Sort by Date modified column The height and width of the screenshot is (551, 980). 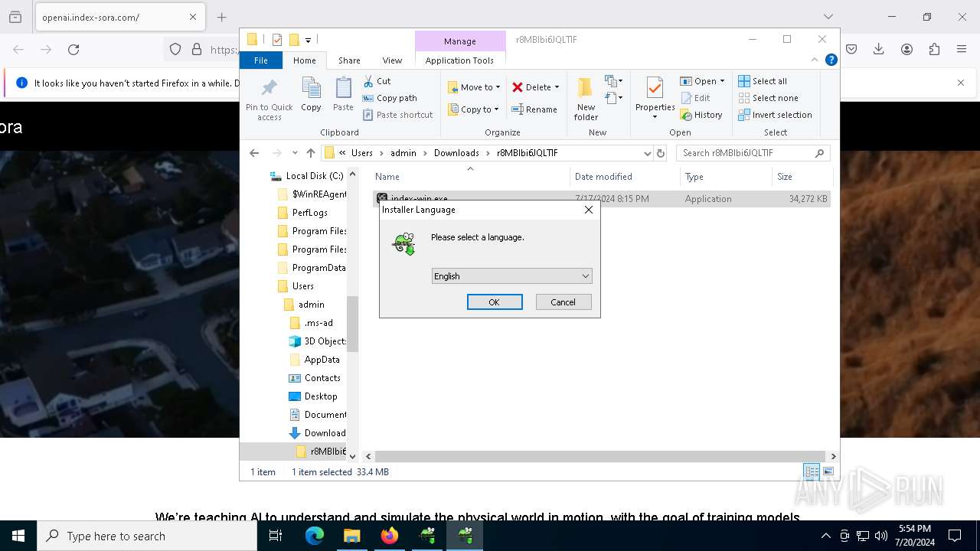click(625, 177)
